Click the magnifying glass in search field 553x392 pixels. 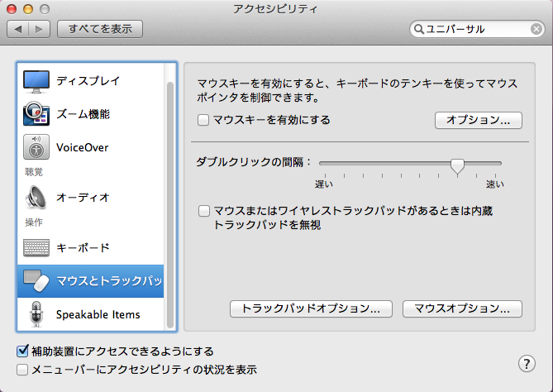pos(419,29)
